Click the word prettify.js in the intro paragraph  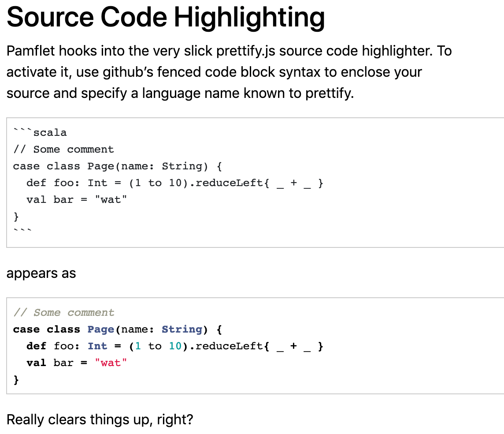coord(245,51)
